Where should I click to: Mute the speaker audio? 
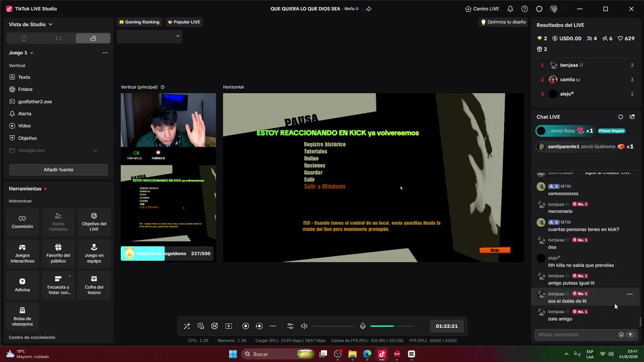[304, 326]
